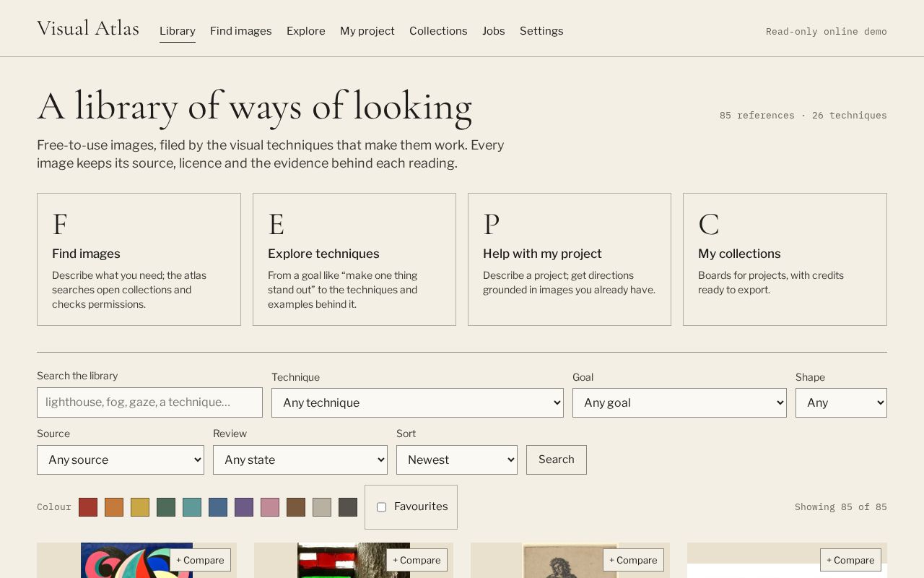Image resolution: width=924 pixels, height=578 pixels.
Task: Open the Help with my project card
Action: 570,259
